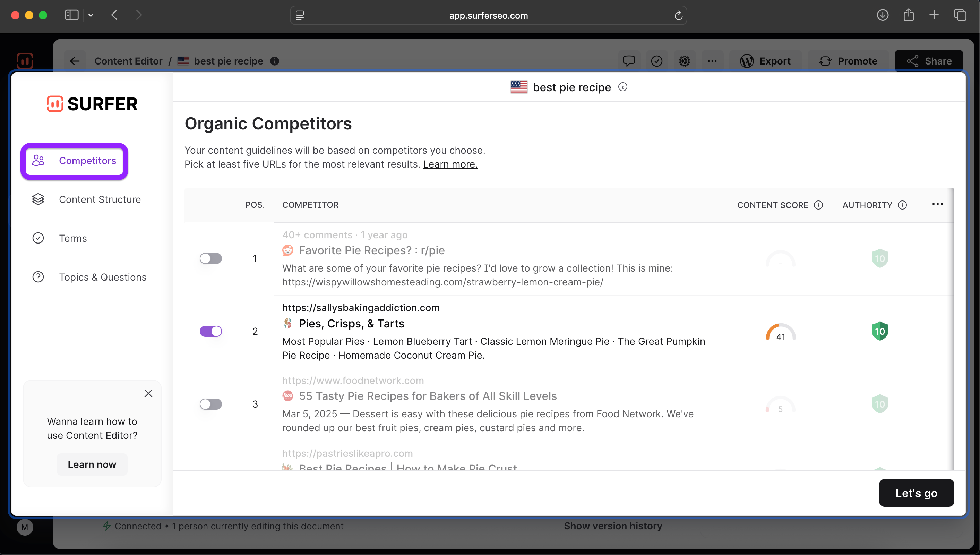Show Safari tab overview

960,15
